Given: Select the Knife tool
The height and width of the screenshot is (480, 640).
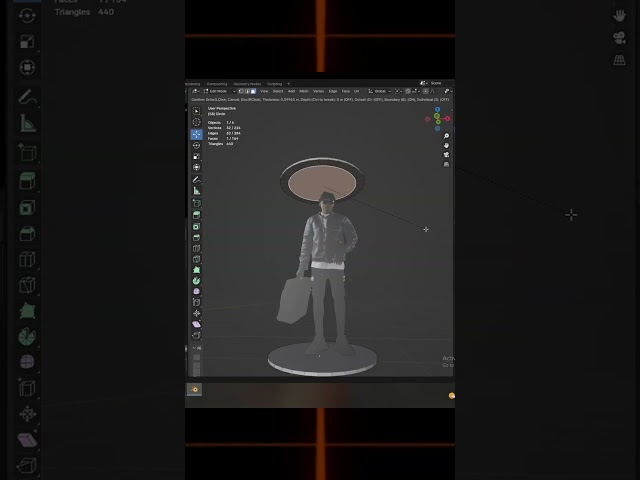Looking at the screenshot, I should tap(196, 259).
